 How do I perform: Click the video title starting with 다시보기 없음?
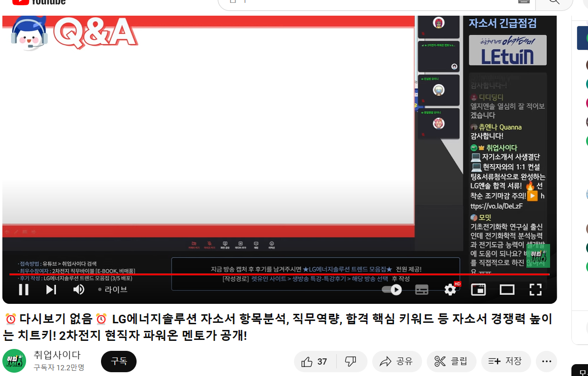279,327
